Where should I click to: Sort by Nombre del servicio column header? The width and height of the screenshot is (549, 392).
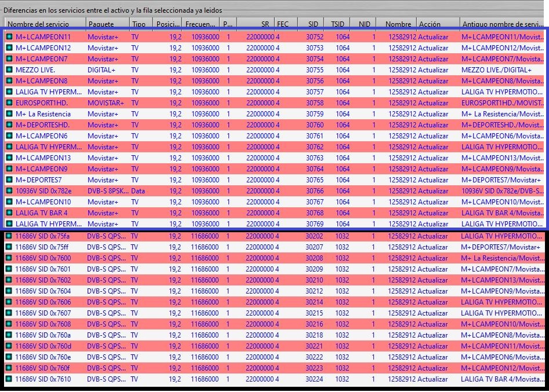[45, 24]
